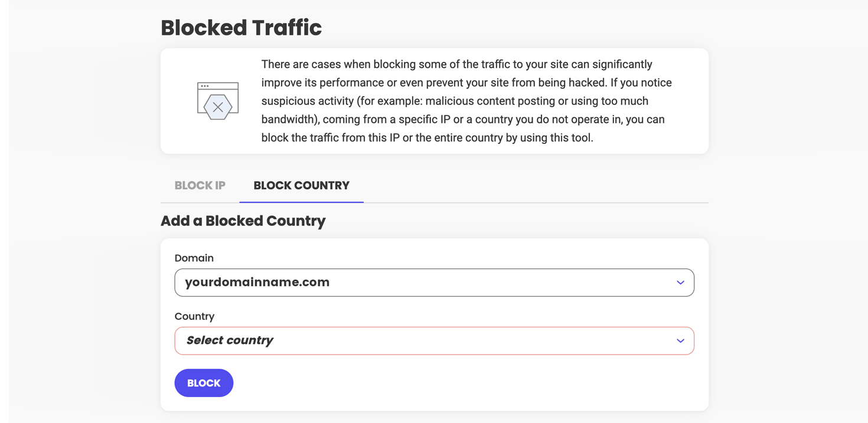Expand the yourdomainname.com domain selector
868x423 pixels.
434,283
